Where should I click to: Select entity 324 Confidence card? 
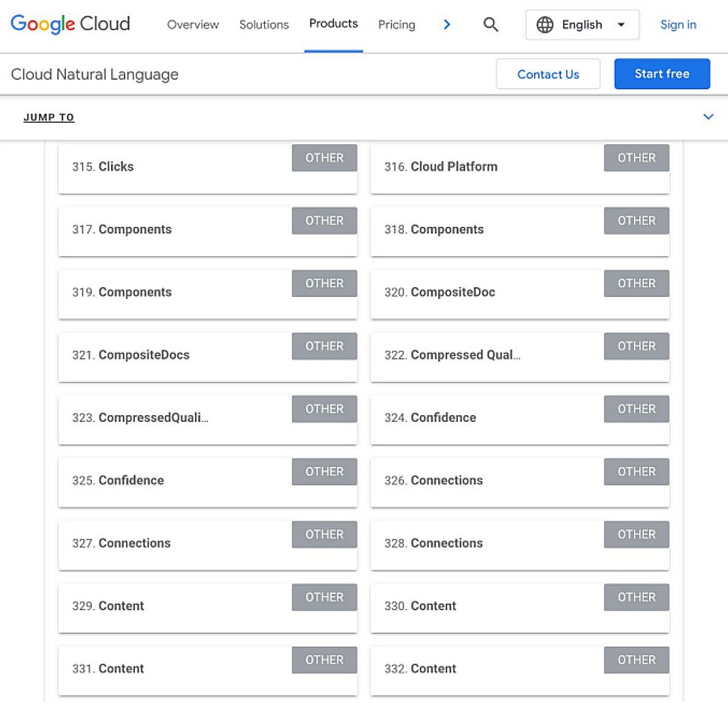click(x=519, y=418)
